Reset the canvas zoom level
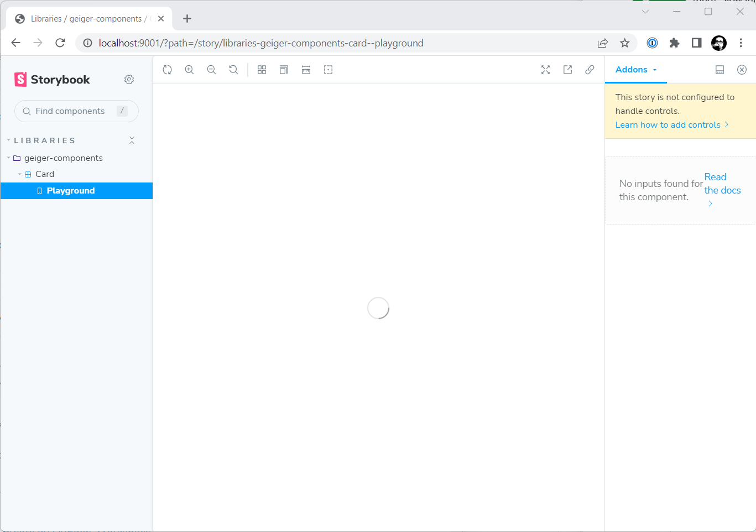Screen dimensions: 756x532 (233, 70)
